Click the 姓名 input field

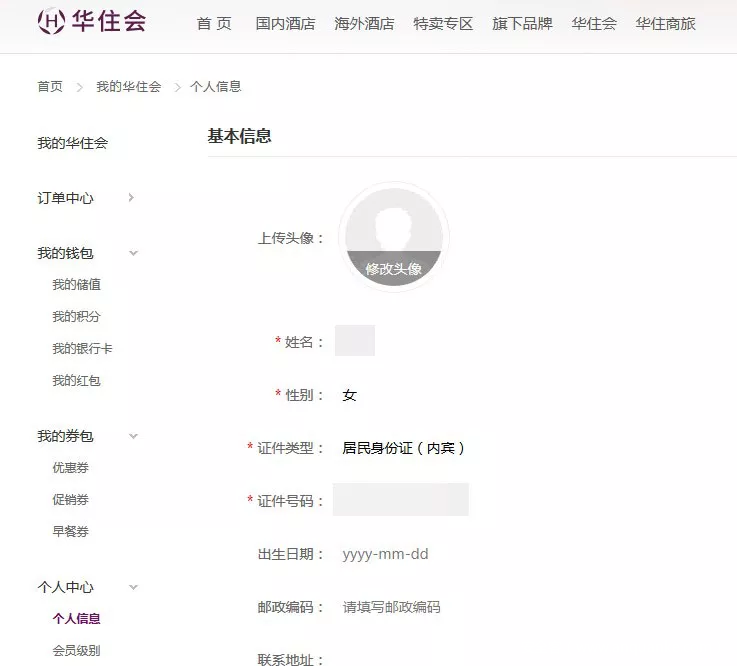point(355,340)
